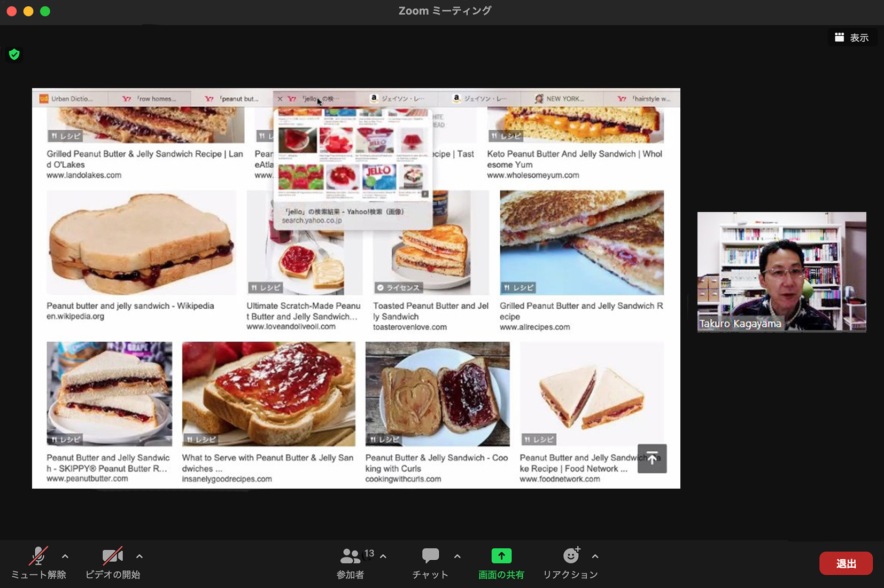Switch to the NEW YORK browser tab
Image resolution: width=884 pixels, height=588 pixels.
coord(564,99)
